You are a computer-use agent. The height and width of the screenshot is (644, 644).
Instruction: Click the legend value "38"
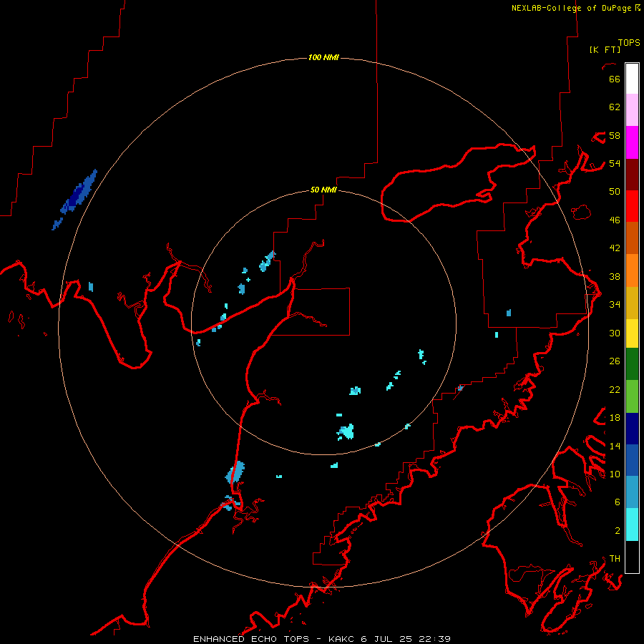[615, 276]
